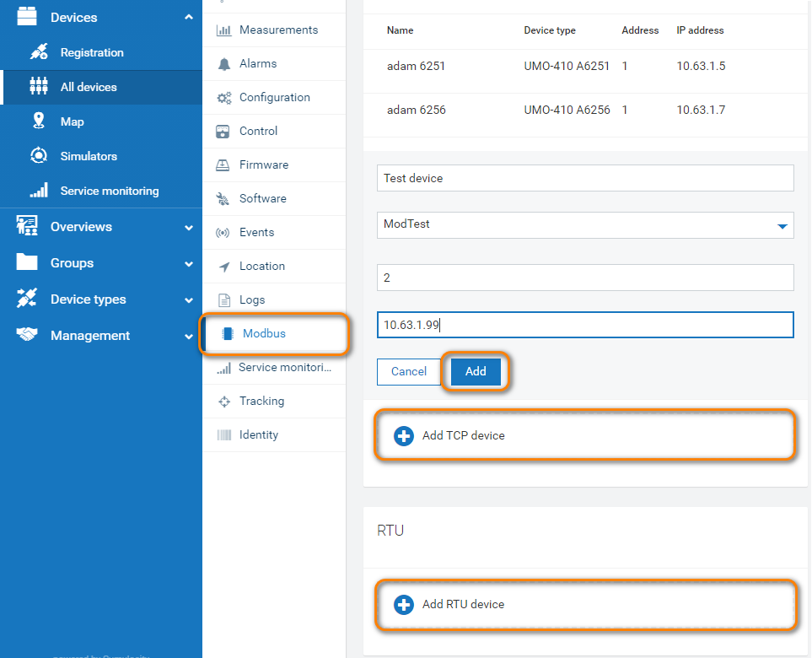Click the Address column header
Viewport: 812px width, 658px height.
coord(640,30)
